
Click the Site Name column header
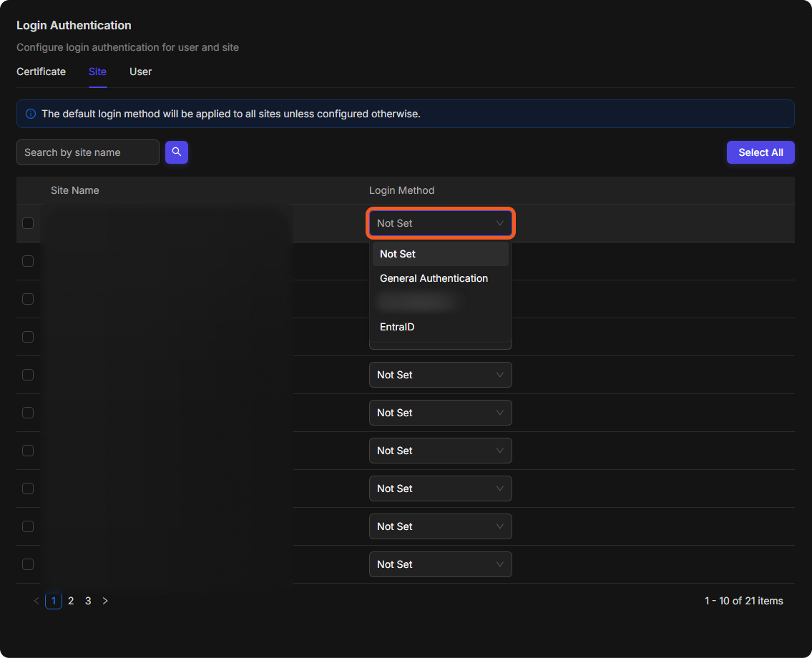(x=74, y=190)
